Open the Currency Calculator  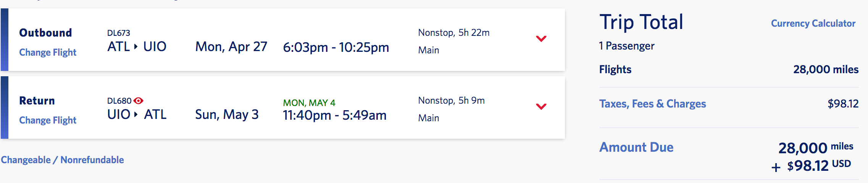pos(813,23)
